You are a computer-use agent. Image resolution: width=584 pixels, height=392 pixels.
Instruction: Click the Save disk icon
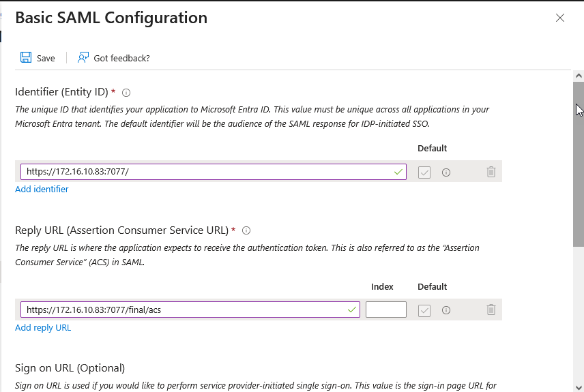pos(26,58)
